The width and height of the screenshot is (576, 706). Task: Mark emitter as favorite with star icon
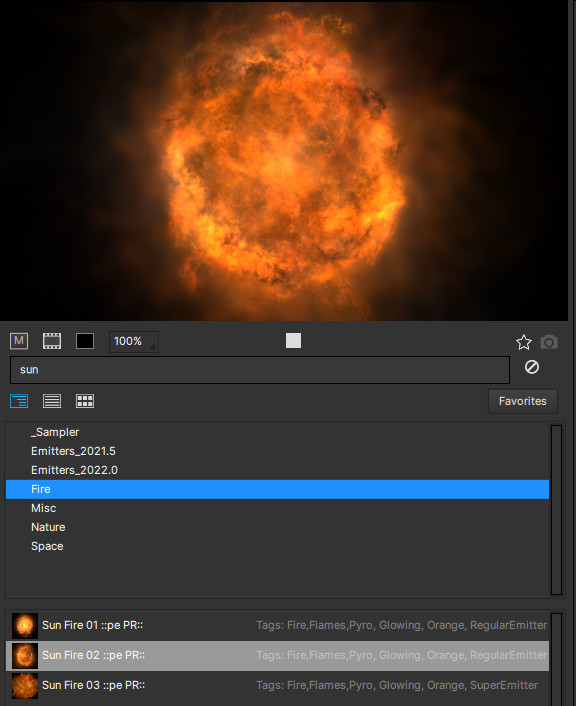(x=524, y=342)
